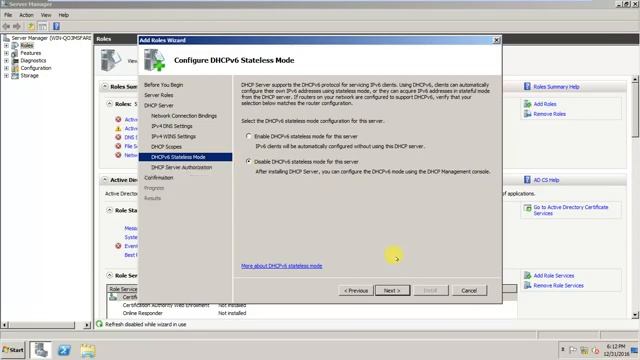Click the Remove Role Services link

558,285
